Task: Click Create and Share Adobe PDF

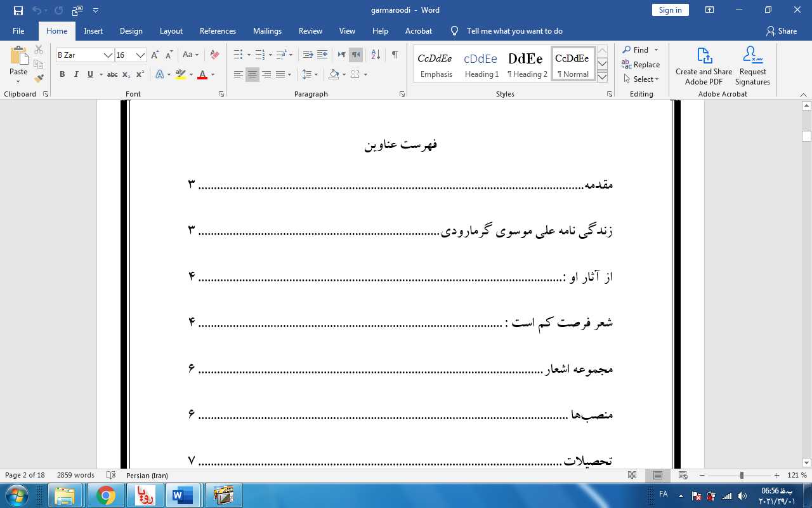Action: point(704,66)
